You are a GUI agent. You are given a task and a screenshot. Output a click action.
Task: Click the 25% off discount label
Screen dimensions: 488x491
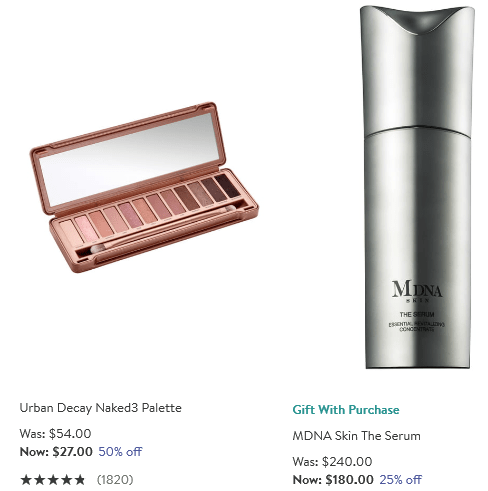[401, 480]
